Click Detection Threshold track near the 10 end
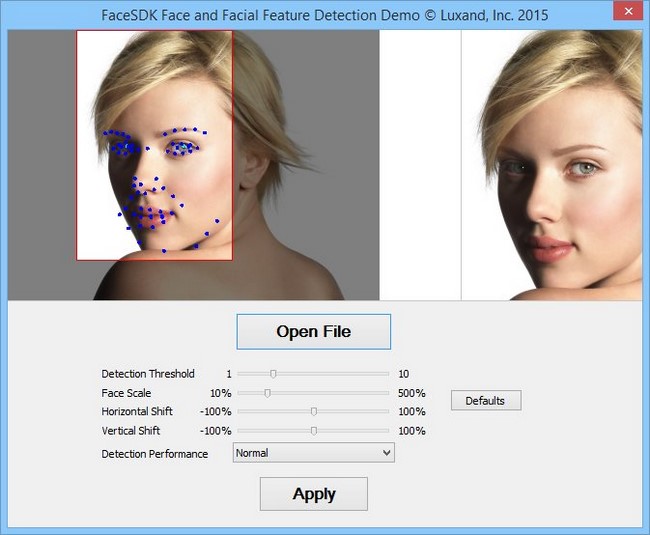This screenshot has height=535, width=650. pyautogui.click(x=381, y=374)
